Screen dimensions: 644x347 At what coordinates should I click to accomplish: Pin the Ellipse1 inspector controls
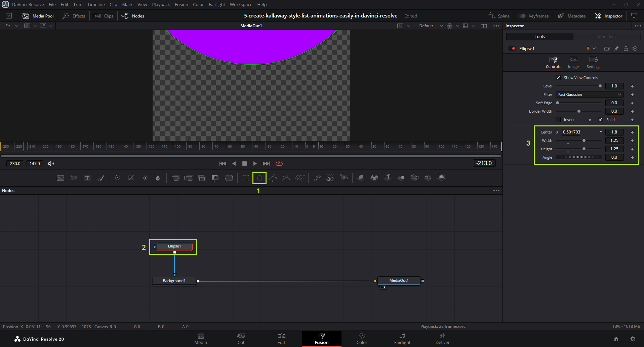(x=616, y=48)
